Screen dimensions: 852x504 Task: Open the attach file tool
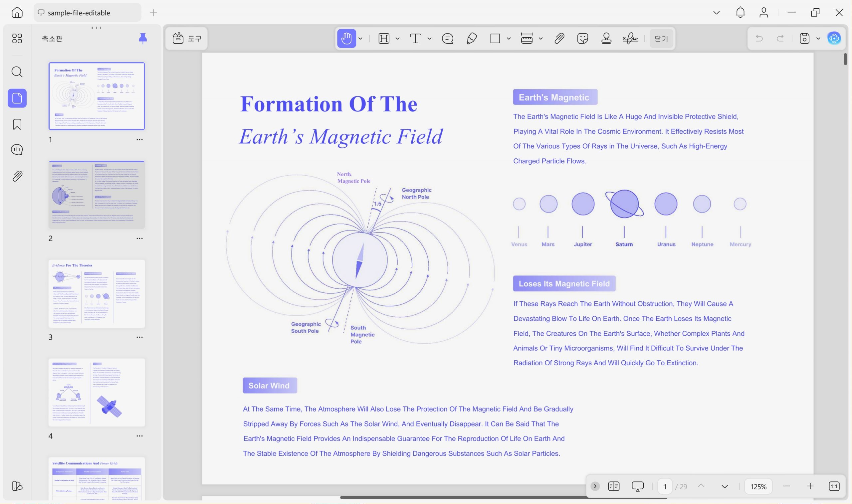pos(559,38)
